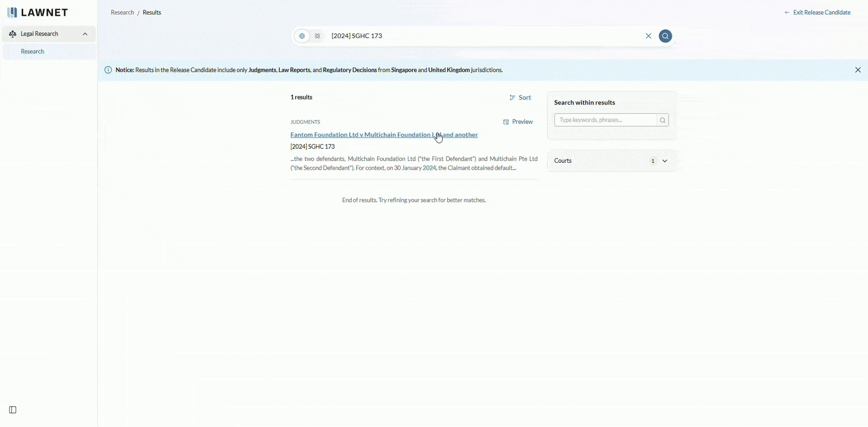Image resolution: width=868 pixels, height=427 pixels.
Task: Open Fantom Foundation Ltd v Multichain judgment
Action: pyautogui.click(x=384, y=135)
